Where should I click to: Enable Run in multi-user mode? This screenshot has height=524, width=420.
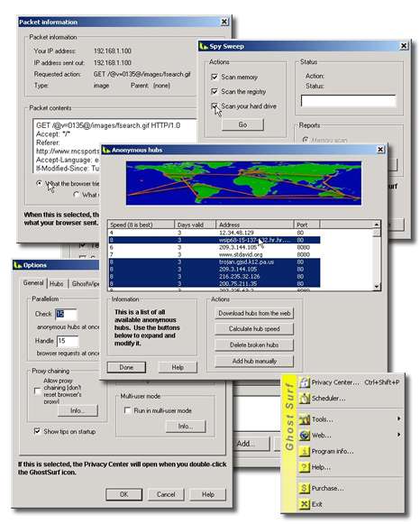[127, 410]
